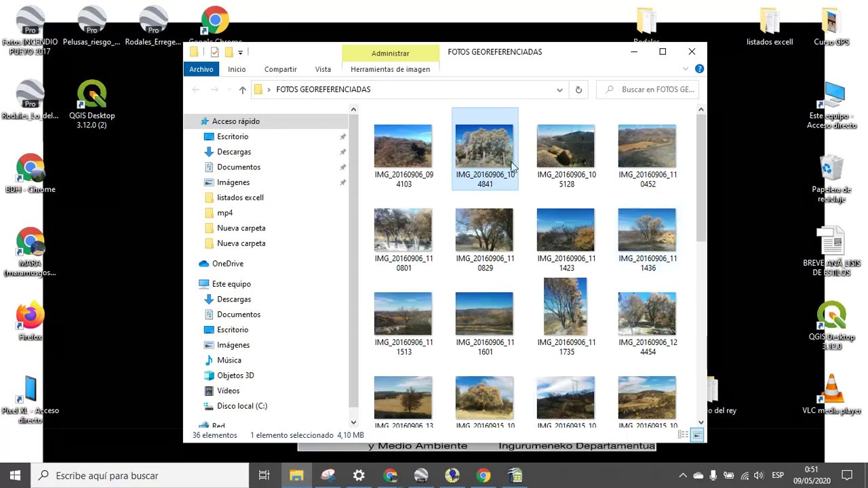Switch to the Inicio ribbon tab

point(237,69)
